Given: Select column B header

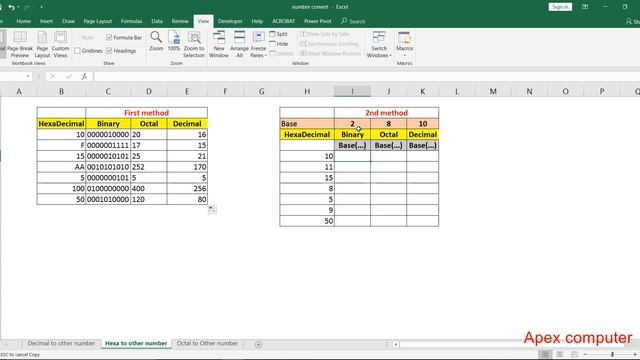Looking at the screenshot, I should 61,91.
